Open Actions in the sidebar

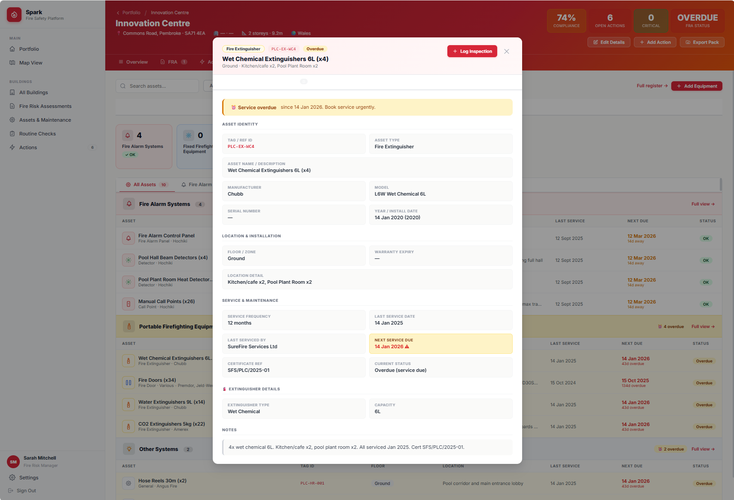click(52, 147)
